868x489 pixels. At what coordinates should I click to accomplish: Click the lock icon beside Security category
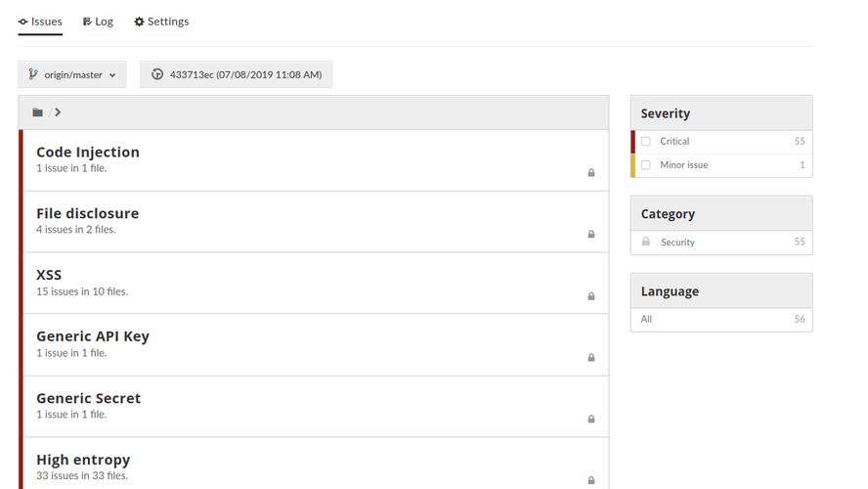(x=645, y=242)
